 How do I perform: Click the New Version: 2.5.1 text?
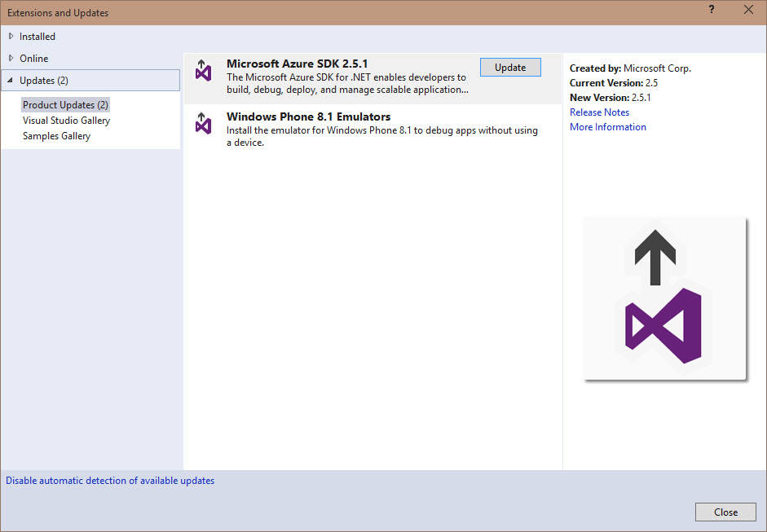click(x=610, y=97)
